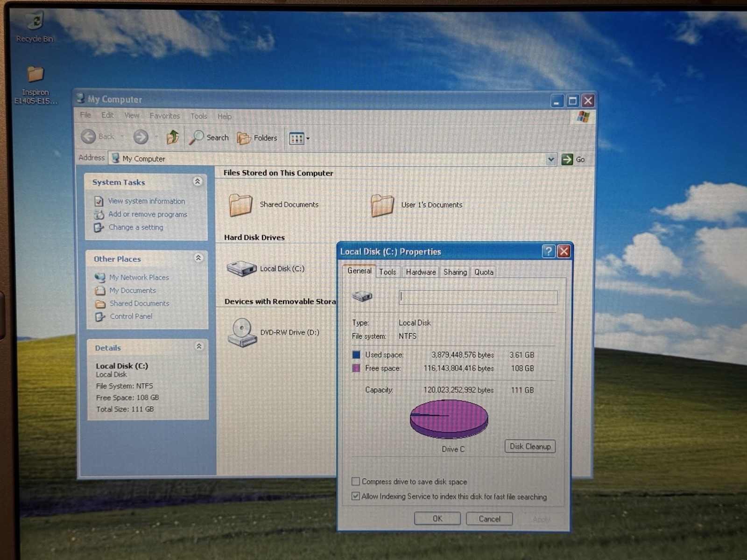Switch to the General tab
Screen dimensions: 747x560
coord(359,271)
